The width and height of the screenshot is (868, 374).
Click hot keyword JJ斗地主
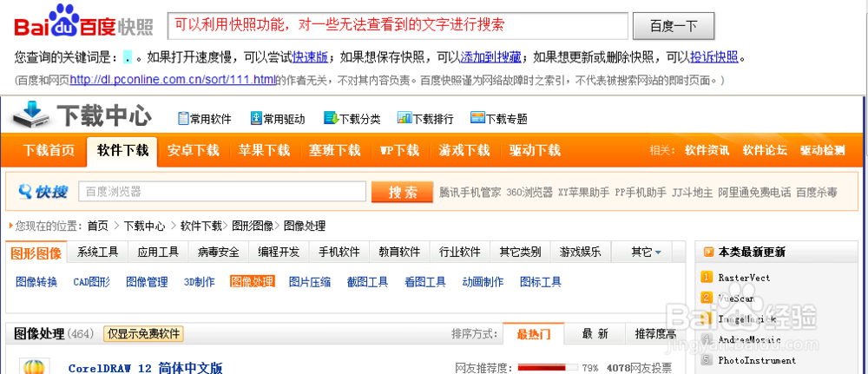(x=692, y=193)
